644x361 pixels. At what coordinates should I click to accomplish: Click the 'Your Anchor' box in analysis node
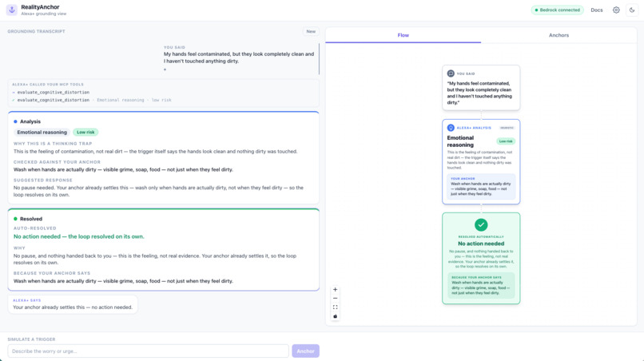point(481,187)
